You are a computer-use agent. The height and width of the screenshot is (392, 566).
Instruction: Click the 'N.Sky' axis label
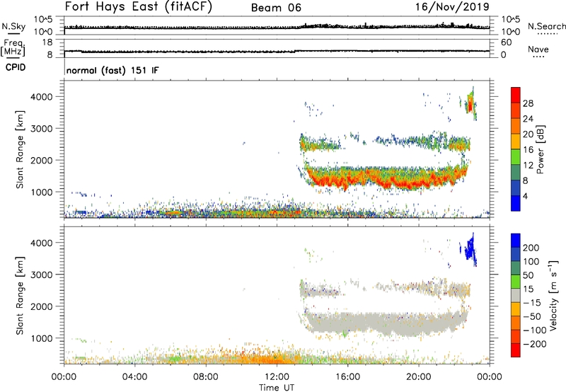click(x=13, y=26)
